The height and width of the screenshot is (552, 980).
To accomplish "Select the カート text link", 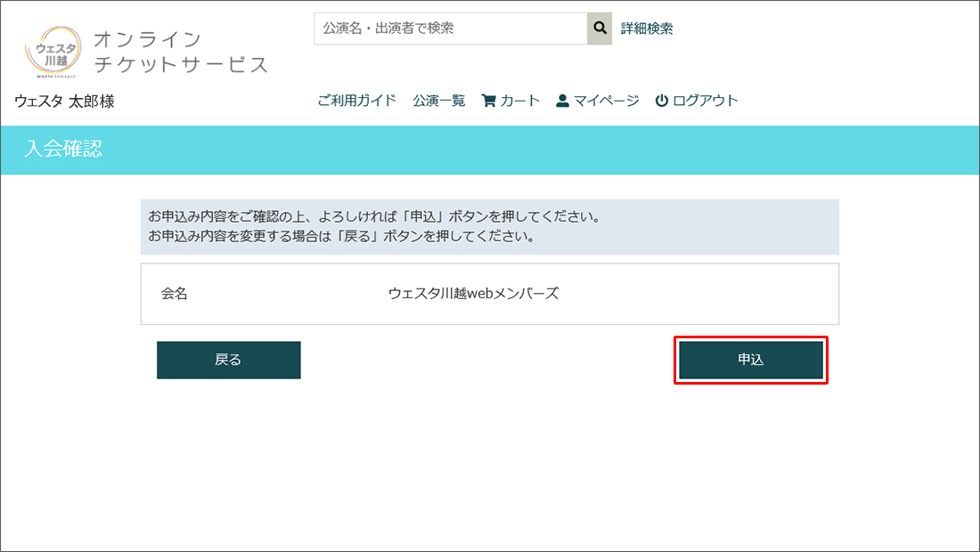I will pyautogui.click(x=520, y=101).
